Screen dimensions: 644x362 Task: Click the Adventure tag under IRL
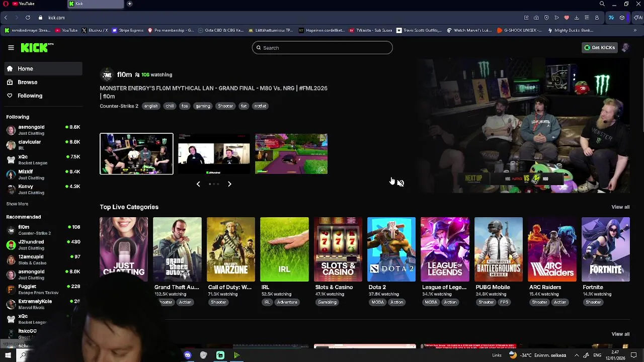point(287,302)
